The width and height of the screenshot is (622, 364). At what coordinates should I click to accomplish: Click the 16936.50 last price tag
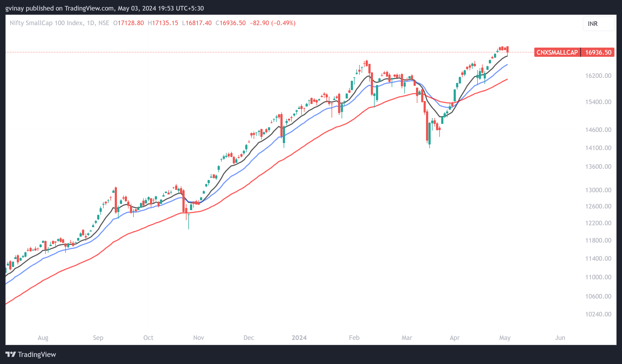(x=598, y=52)
